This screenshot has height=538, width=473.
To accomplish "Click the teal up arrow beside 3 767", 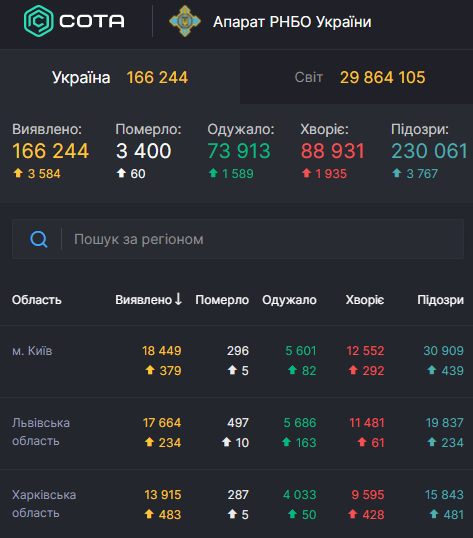I will coord(397,173).
